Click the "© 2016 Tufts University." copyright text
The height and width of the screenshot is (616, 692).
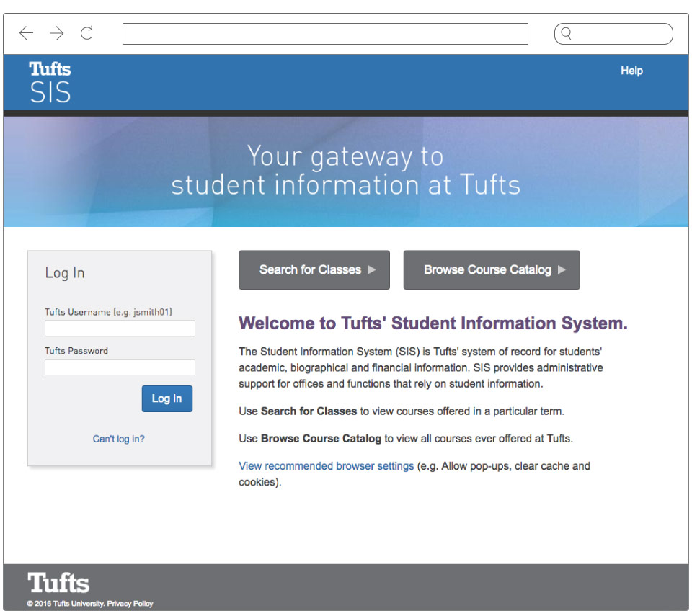click(x=66, y=604)
